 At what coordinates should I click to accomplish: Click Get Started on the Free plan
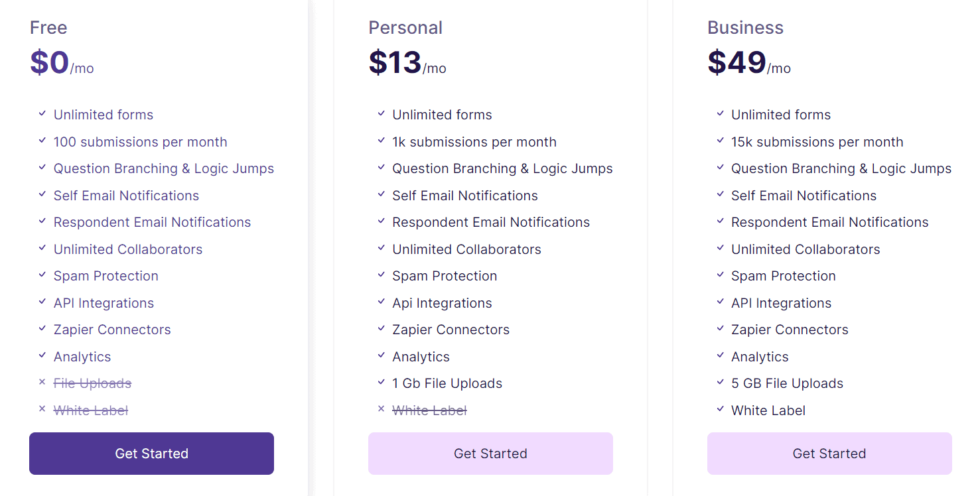point(151,453)
